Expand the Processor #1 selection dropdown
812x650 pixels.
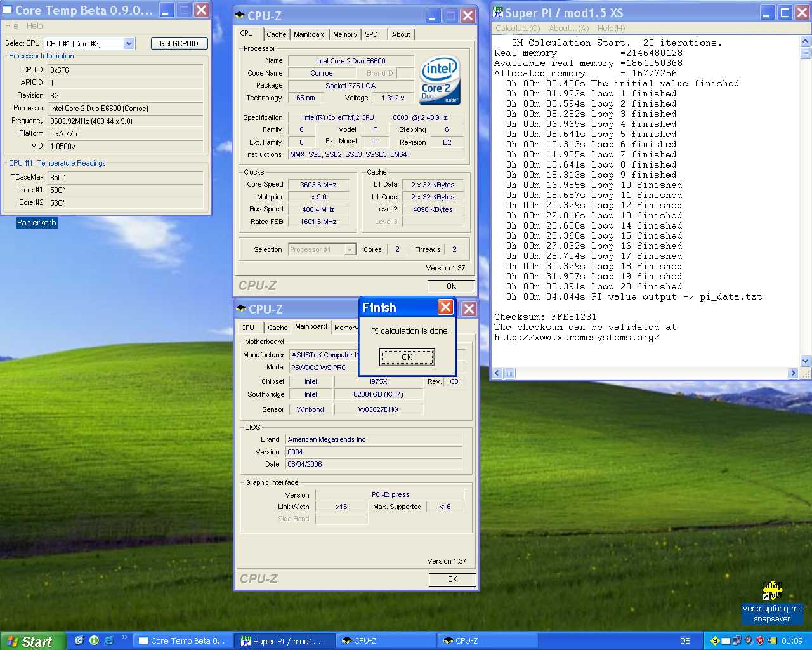[x=350, y=249]
